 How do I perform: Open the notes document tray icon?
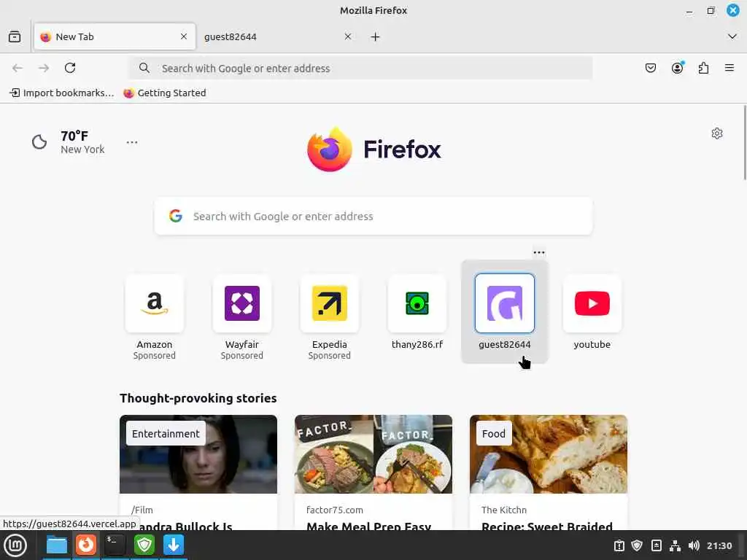656,545
